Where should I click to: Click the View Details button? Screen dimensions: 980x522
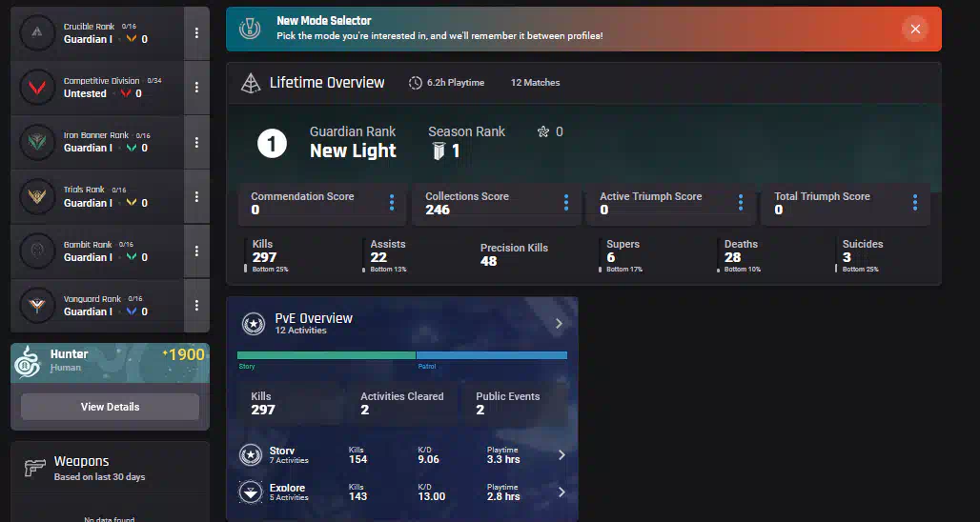click(110, 407)
